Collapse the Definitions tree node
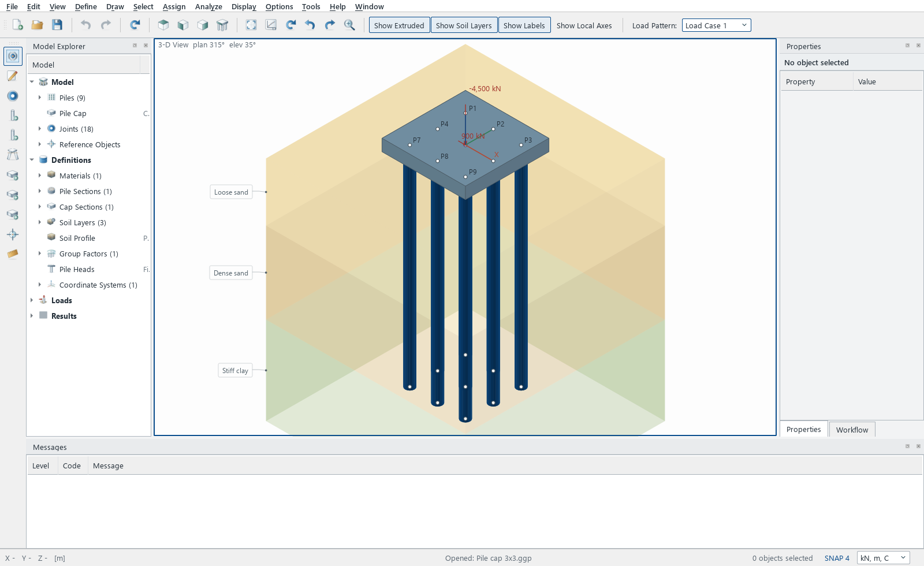Viewport: 924px width, 566px height. [32, 160]
